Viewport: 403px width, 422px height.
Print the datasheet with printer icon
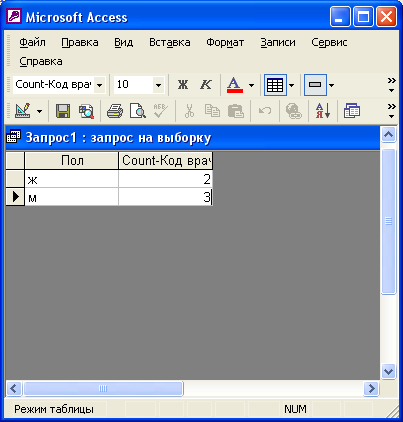(115, 111)
